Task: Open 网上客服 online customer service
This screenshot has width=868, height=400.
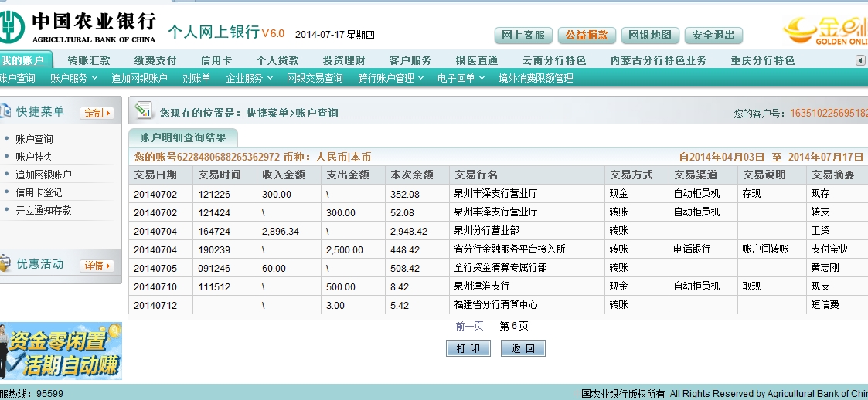Action: tap(523, 36)
